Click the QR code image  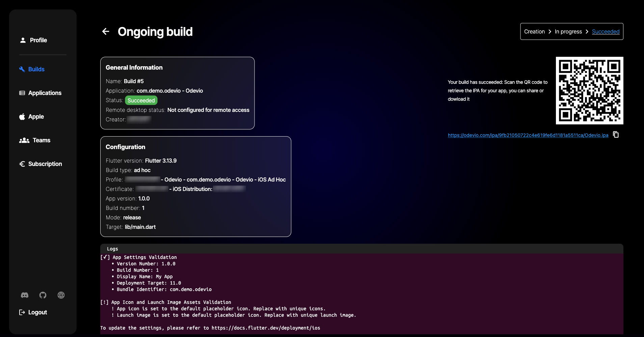(x=589, y=91)
